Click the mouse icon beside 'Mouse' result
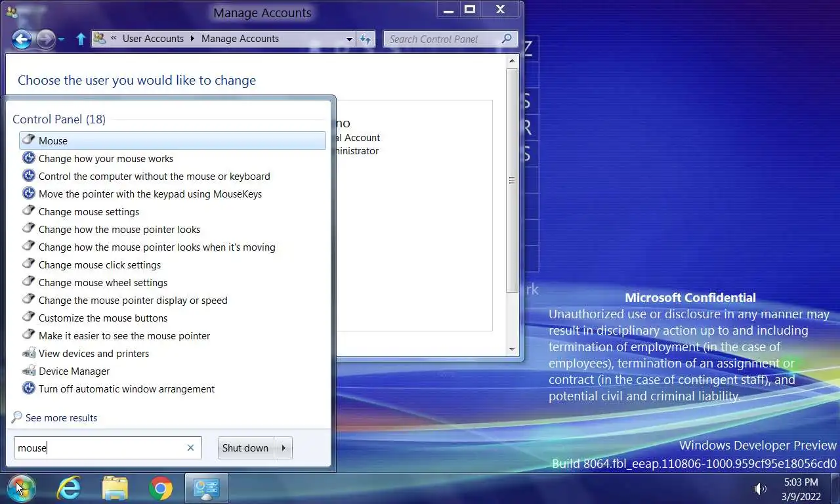Image resolution: width=840 pixels, height=504 pixels. pos(28,140)
